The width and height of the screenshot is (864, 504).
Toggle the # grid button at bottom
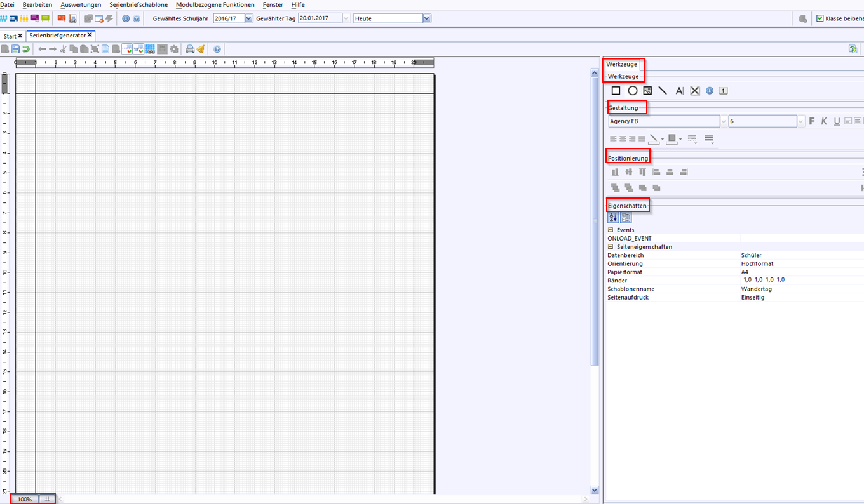(x=47, y=499)
